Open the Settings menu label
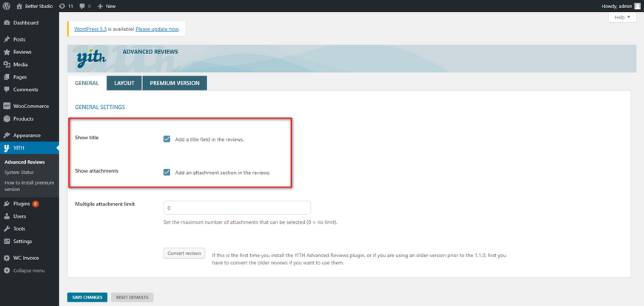 [23, 242]
